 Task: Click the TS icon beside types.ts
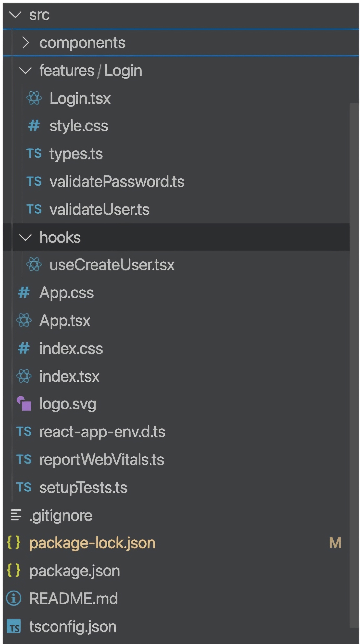[34, 153]
